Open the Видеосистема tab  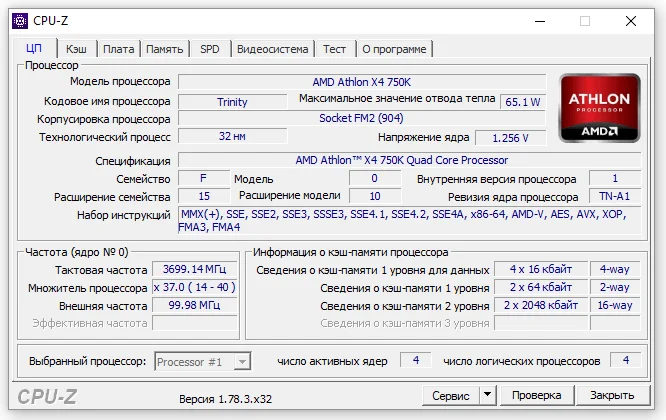tap(272, 49)
